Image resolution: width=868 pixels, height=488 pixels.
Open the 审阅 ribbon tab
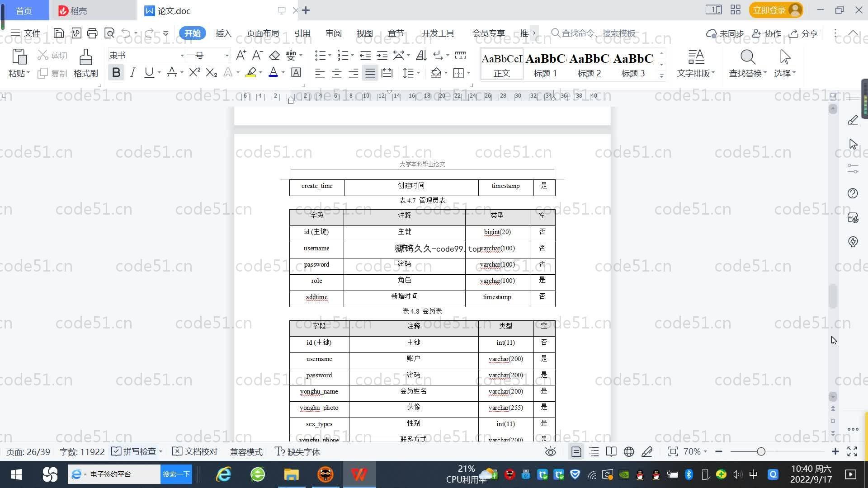pyautogui.click(x=334, y=33)
